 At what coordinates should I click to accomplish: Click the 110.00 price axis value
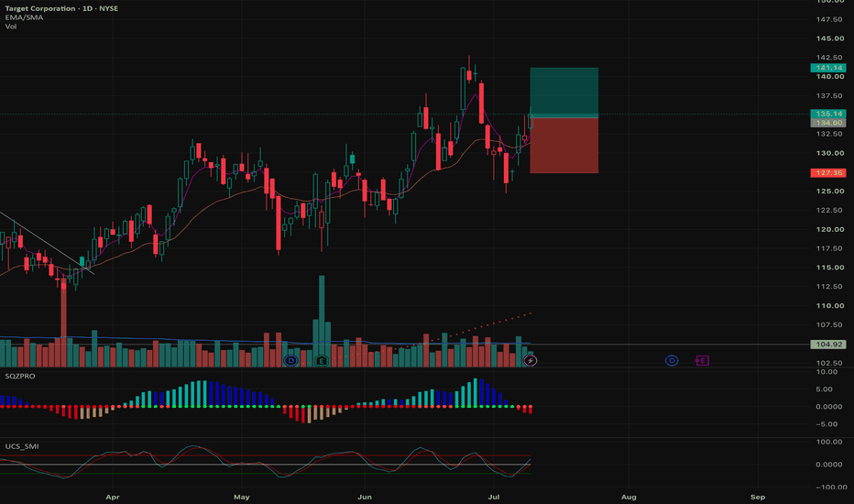(829, 306)
